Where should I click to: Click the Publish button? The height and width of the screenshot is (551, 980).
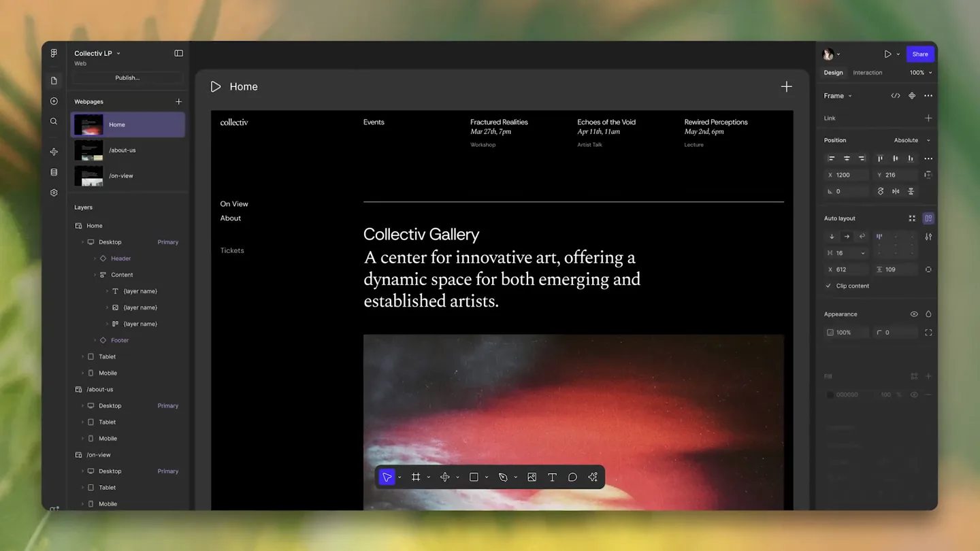pyautogui.click(x=127, y=78)
